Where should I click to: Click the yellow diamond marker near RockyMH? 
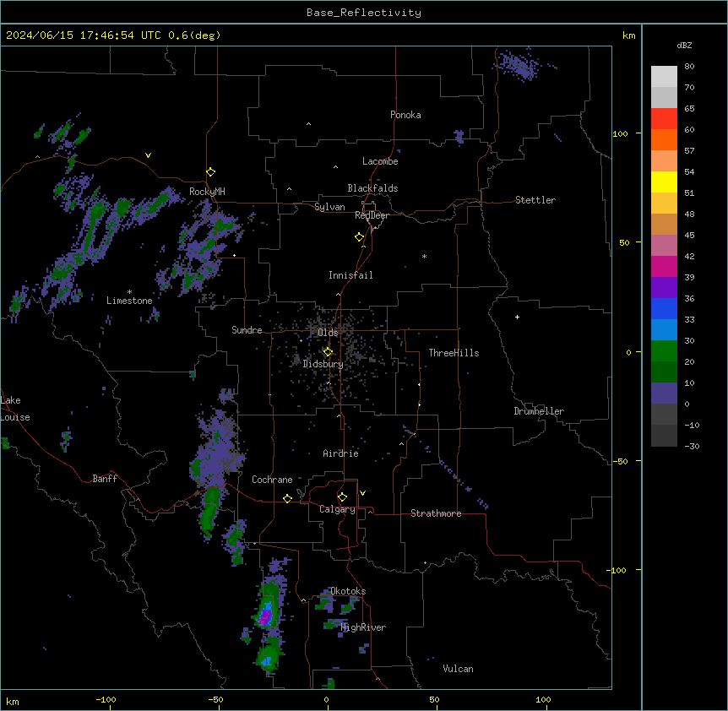(x=211, y=172)
